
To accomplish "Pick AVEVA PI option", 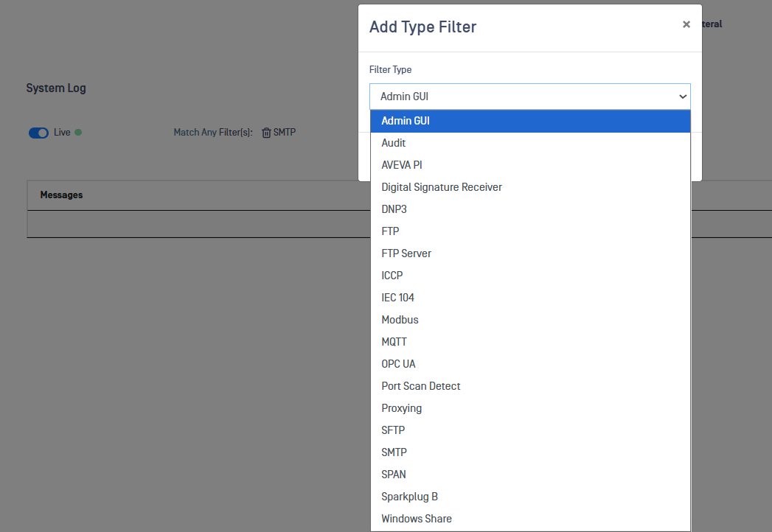I will 402,165.
